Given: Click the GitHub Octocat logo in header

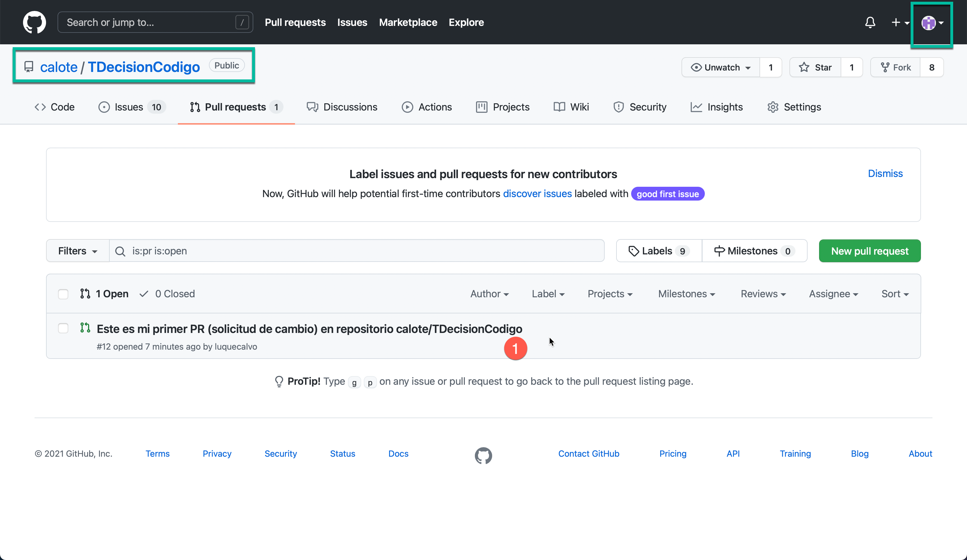Looking at the screenshot, I should (x=35, y=22).
